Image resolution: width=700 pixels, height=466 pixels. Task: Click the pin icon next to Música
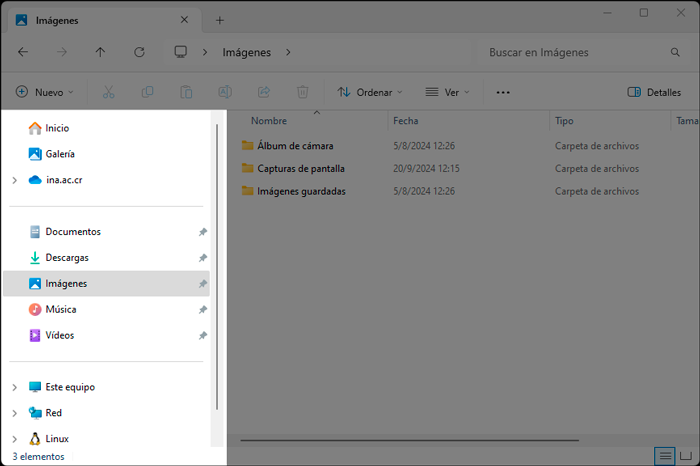(203, 310)
